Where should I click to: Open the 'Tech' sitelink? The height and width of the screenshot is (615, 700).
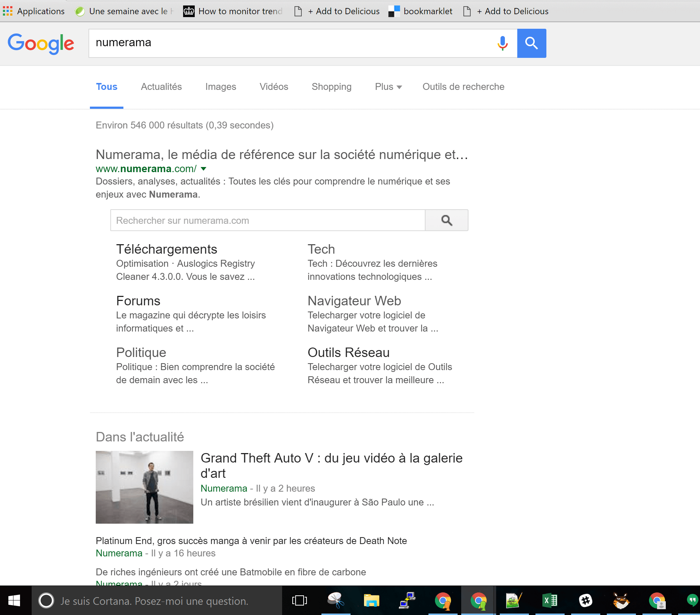[x=321, y=249]
